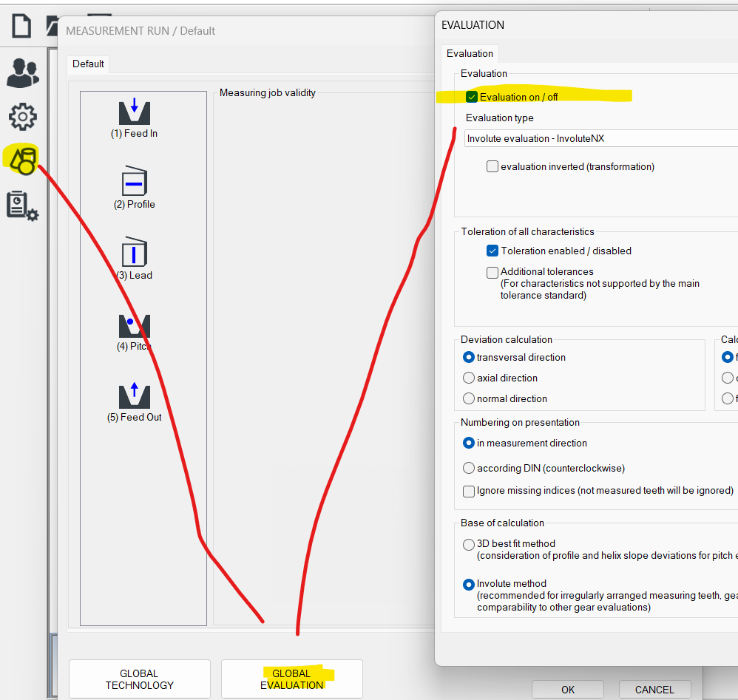Select the (4) Pitch step icon
This screenshot has width=738, height=700.
pos(134,325)
